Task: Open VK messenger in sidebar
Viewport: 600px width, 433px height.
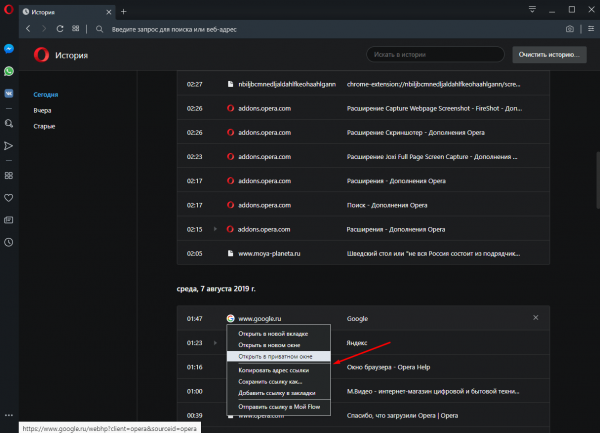Action: [x=9, y=93]
